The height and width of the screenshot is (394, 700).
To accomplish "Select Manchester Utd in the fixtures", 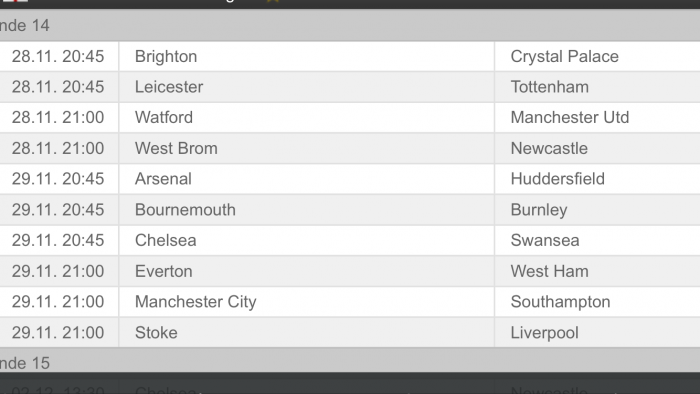I will coord(570,118).
